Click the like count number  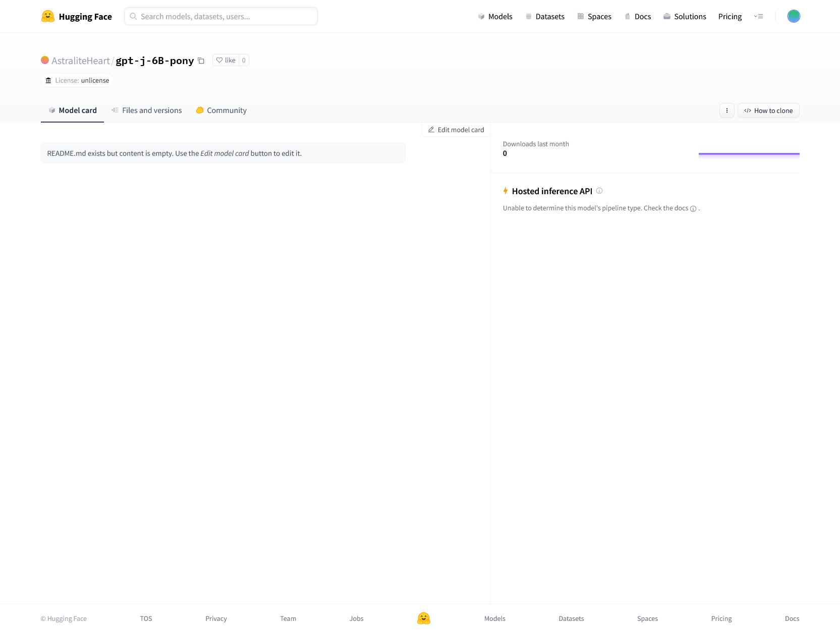point(244,60)
